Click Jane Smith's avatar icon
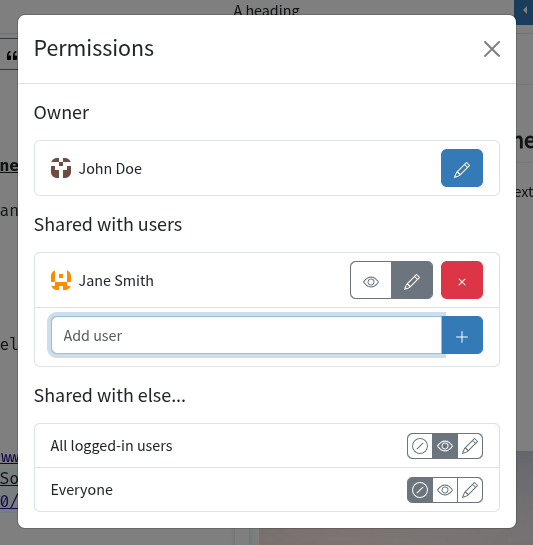The height and width of the screenshot is (545, 533). pyautogui.click(x=61, y=280)
